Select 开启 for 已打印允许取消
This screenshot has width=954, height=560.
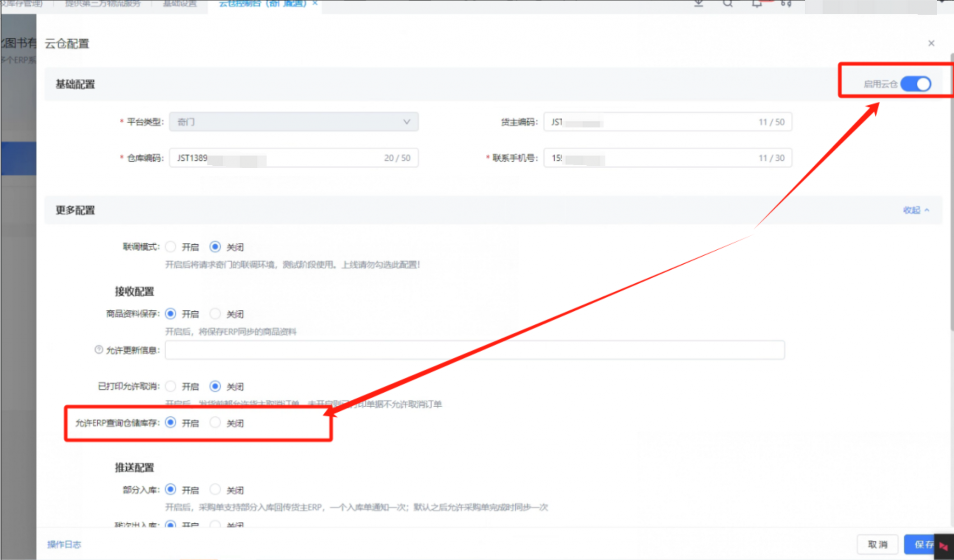(170, 386)
